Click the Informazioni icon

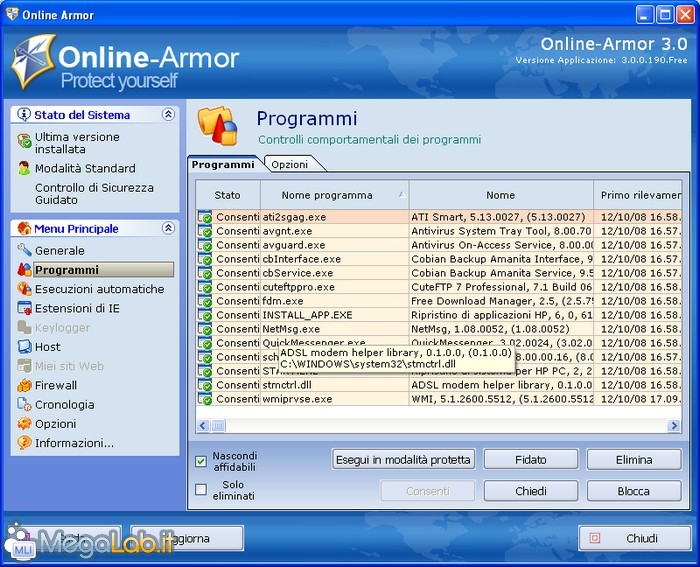tap(25, 443)
